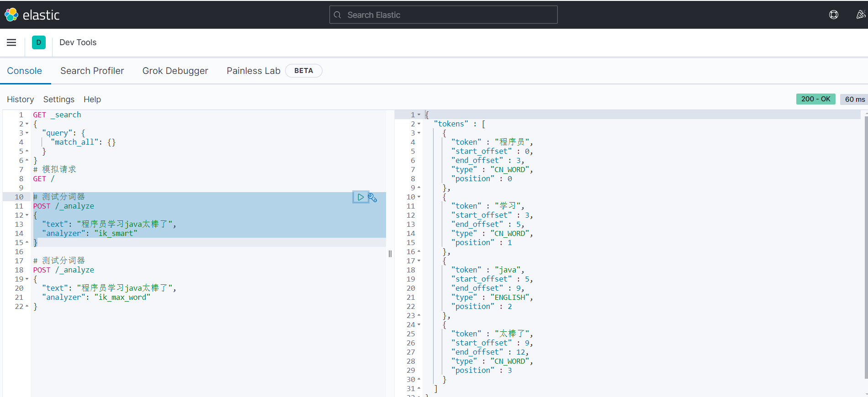Image resolution: width=868 pixels, height=397 pixels.
Task: Click the 60 ms response time badge
Action: [854, 99]
